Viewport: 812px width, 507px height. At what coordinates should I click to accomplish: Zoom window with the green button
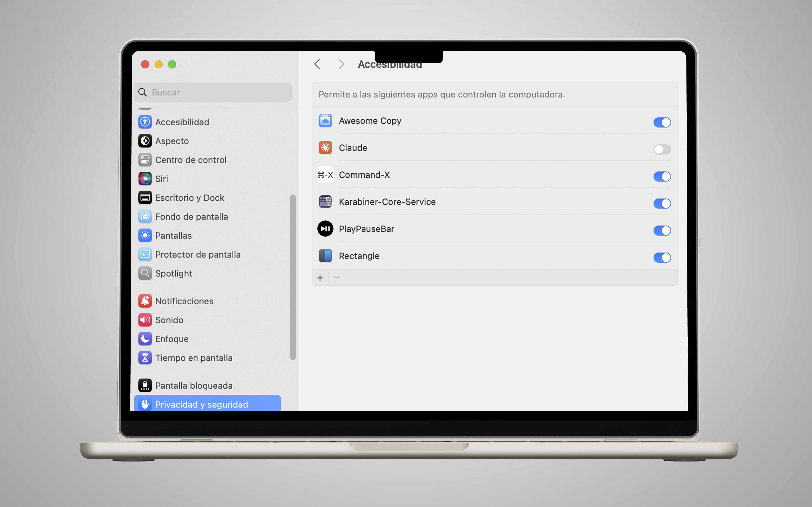(x=172, y=64)
